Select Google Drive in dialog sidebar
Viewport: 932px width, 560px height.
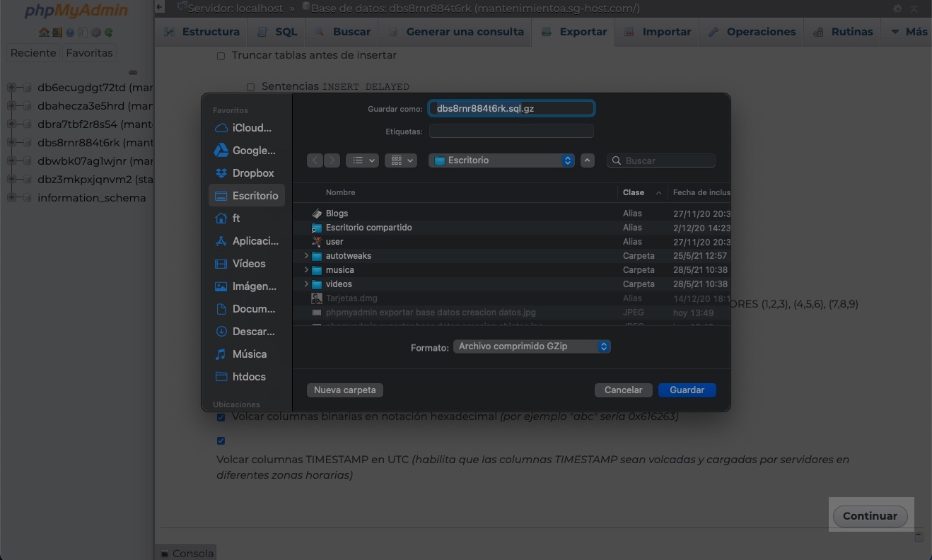tap(247, 151)
